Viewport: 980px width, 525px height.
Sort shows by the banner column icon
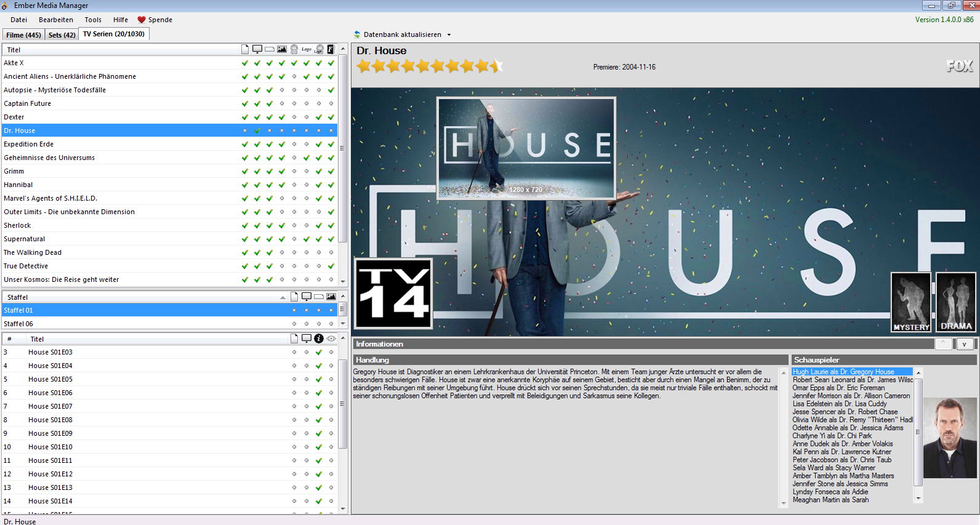click(x=270, y=49)
